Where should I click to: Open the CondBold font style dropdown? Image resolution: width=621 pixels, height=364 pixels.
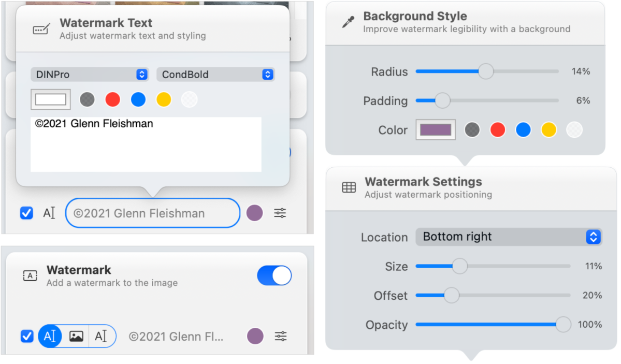point(216,75)
